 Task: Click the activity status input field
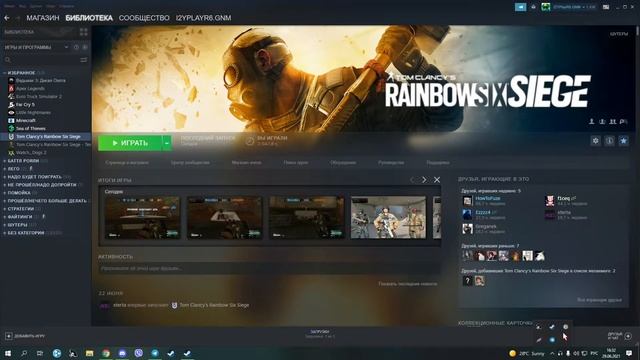(269, 269)
